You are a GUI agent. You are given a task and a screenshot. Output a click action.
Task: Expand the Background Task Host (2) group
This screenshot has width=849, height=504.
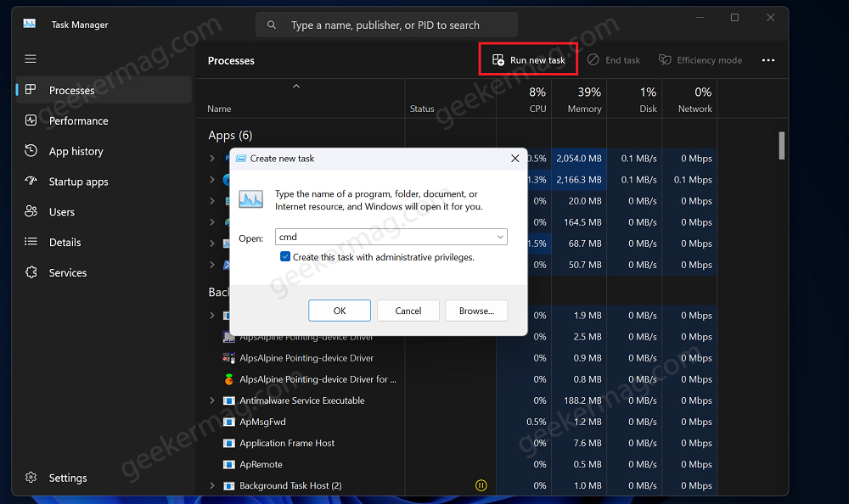pyautogui.click(x=212, y=485)
